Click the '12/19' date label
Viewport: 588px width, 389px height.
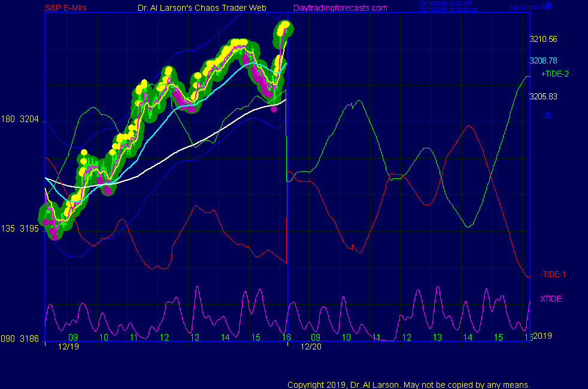[x=68, y=347]
